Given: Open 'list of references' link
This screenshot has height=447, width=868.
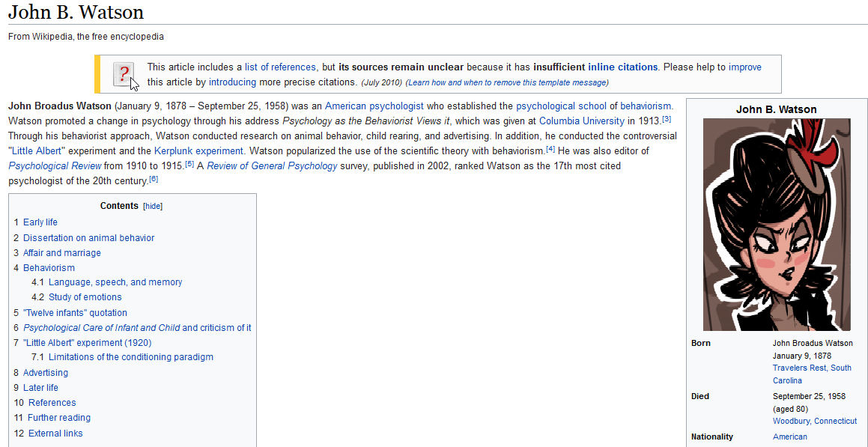Looking at the screenshot, I should pos(280,67).
